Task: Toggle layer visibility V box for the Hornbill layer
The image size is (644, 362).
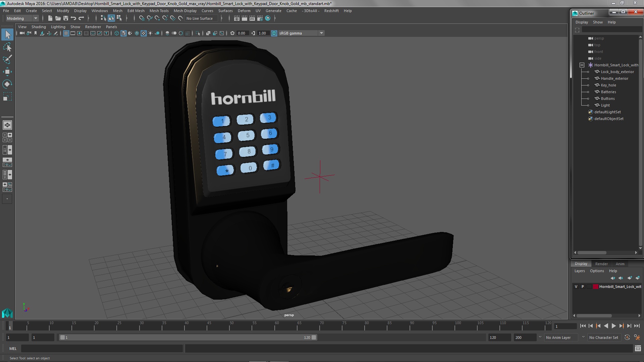Action: tap(576, 287)
